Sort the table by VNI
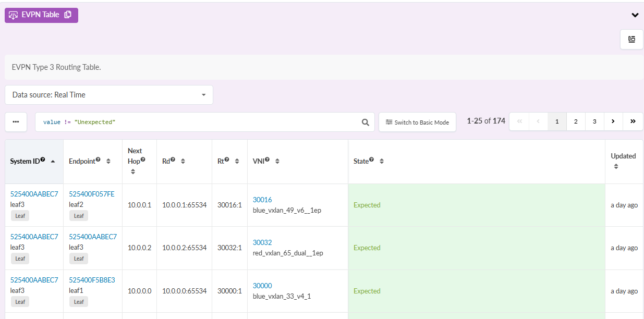 (x=277, y=162)
